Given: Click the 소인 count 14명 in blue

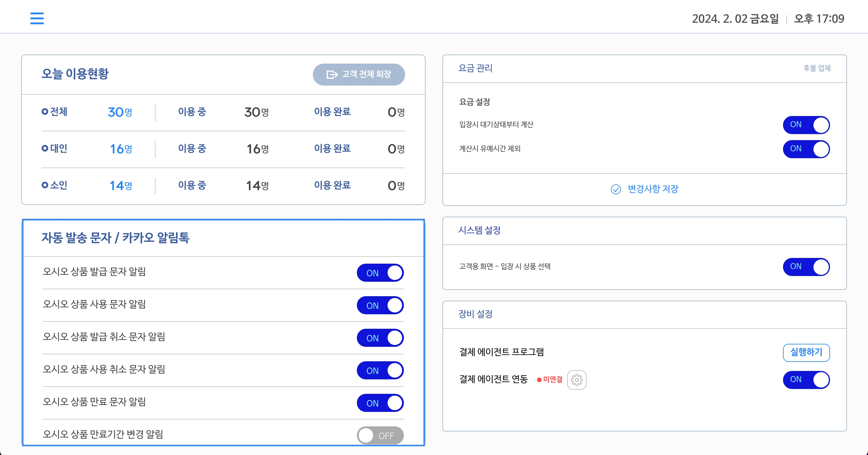Looking at the screenshot, I should (x=121, y=186).
